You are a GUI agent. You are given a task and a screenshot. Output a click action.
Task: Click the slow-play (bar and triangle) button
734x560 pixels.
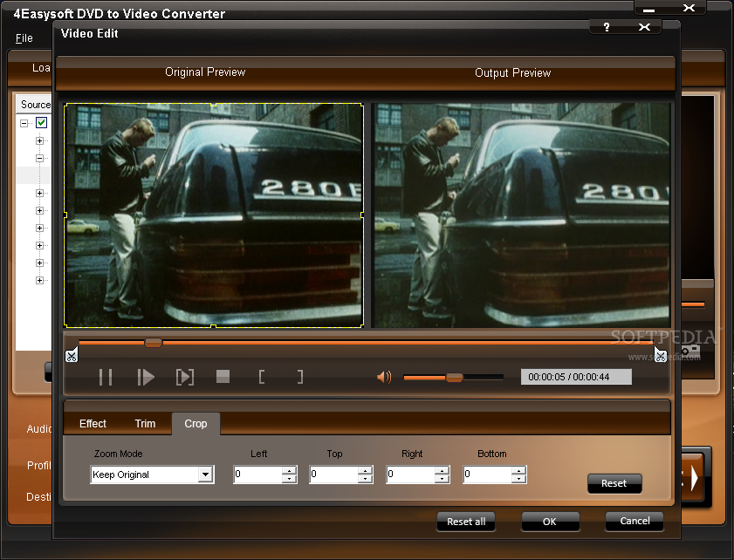point(146,377)
